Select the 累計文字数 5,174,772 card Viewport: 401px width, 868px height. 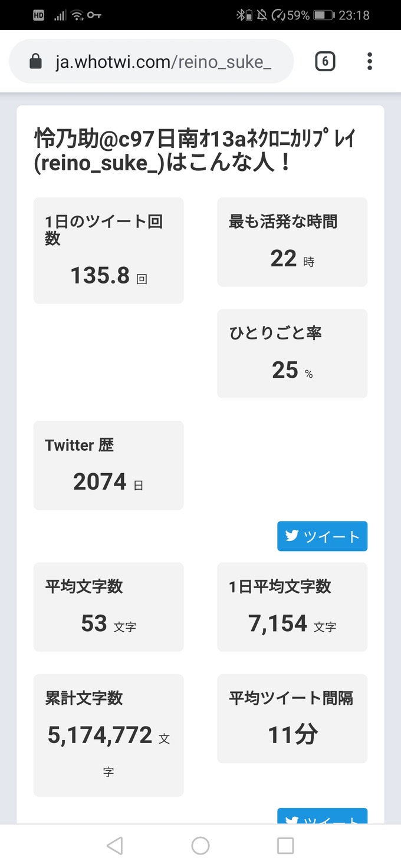pos(109,735)
